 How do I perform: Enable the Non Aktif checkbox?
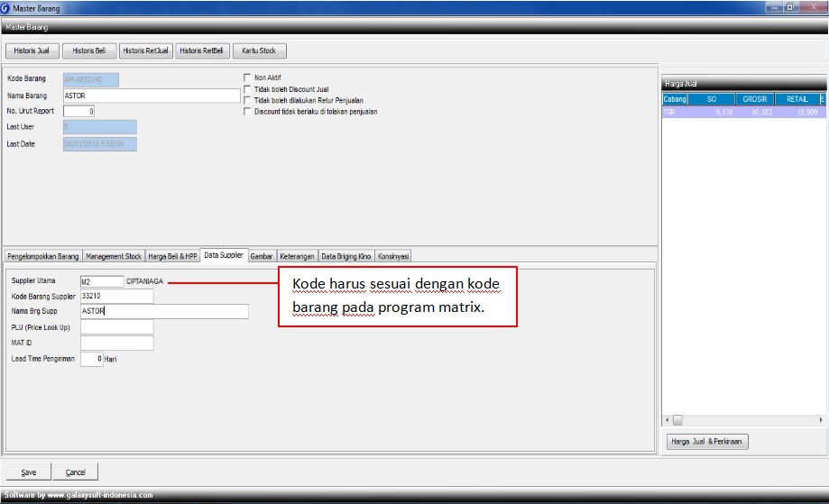tap(247, 78)
